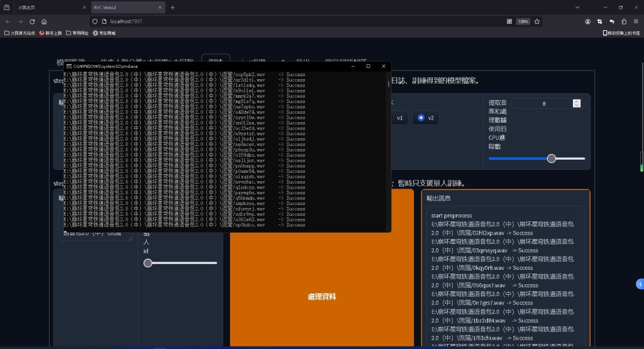This screenshot has width=644, height=349.
Task: Take a screenshot with crop tool
Action: pyautogui.click(x=599, y=21)
